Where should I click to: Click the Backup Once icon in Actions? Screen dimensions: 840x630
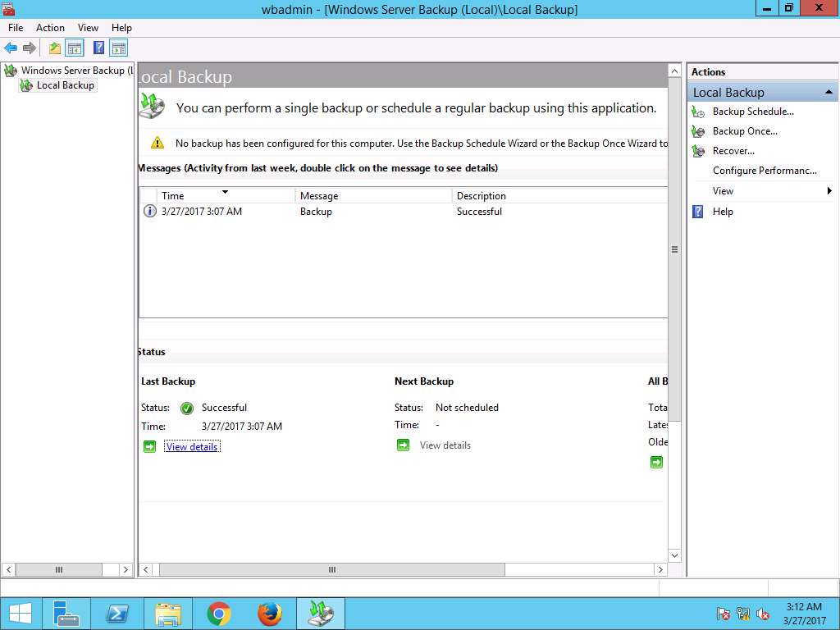point(698,131)
